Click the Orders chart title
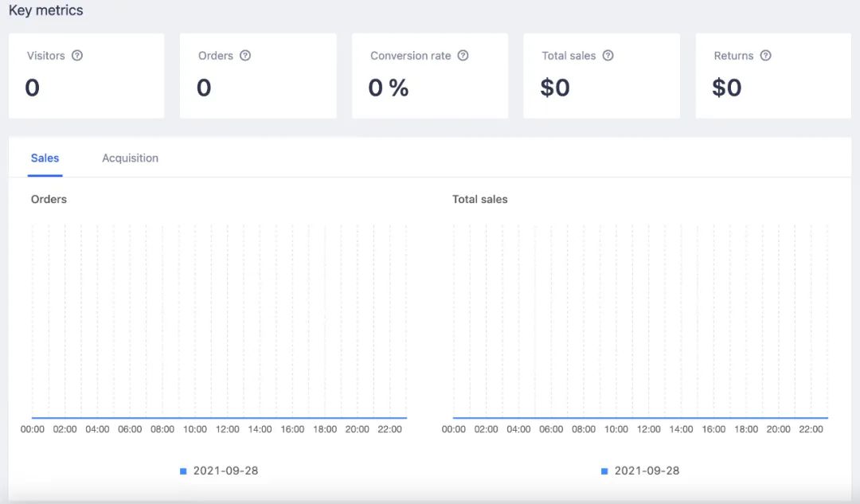The height and width of the screenshot is (504, 860). (x=49, y=199)
